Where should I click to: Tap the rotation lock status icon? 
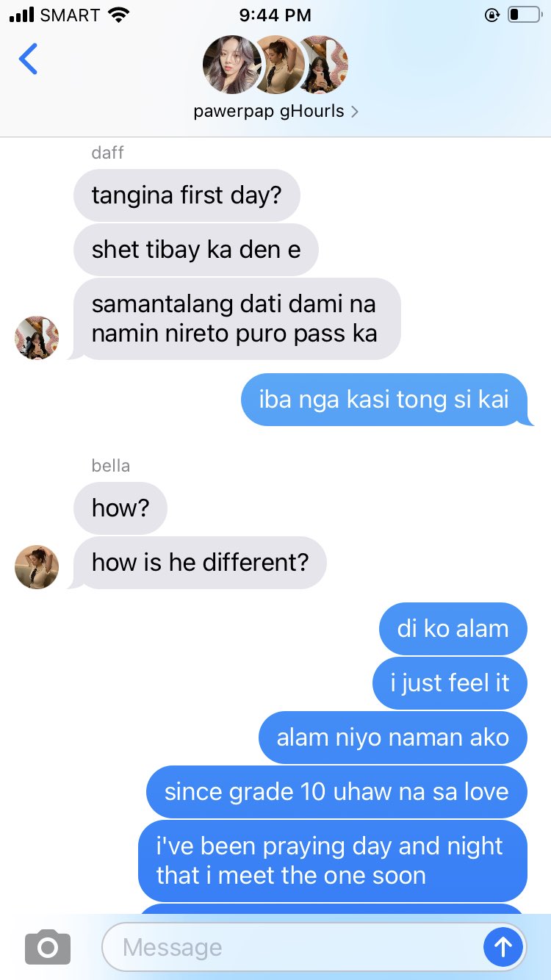coord(492,15)
